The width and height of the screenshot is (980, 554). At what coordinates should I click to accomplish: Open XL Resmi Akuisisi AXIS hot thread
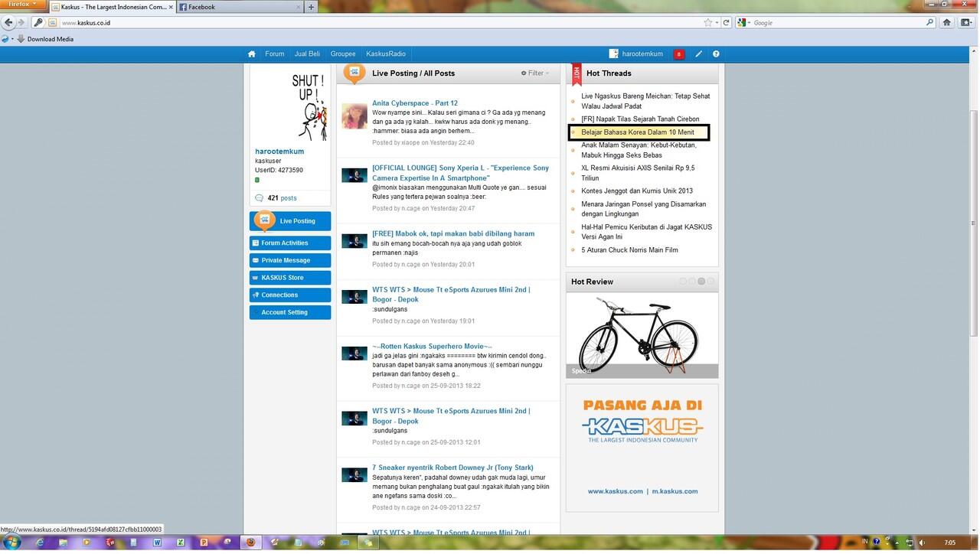click(x=638, y=173)
